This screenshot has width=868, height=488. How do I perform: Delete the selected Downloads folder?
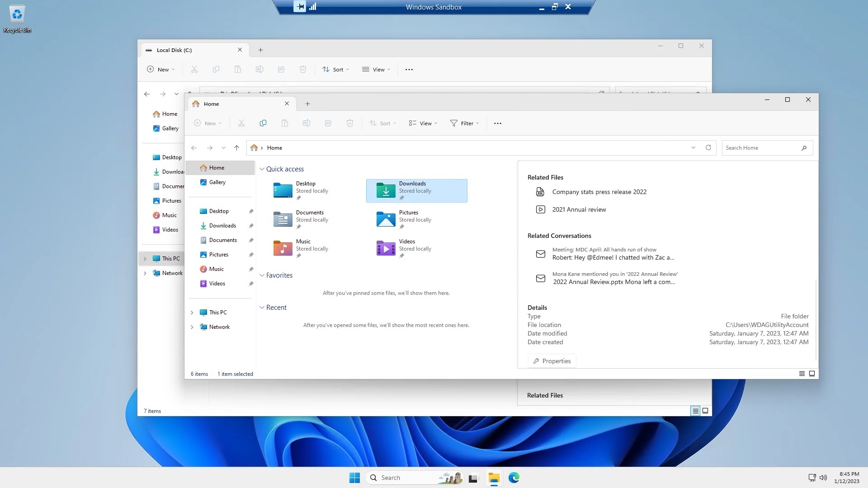[x=350, y=123]
